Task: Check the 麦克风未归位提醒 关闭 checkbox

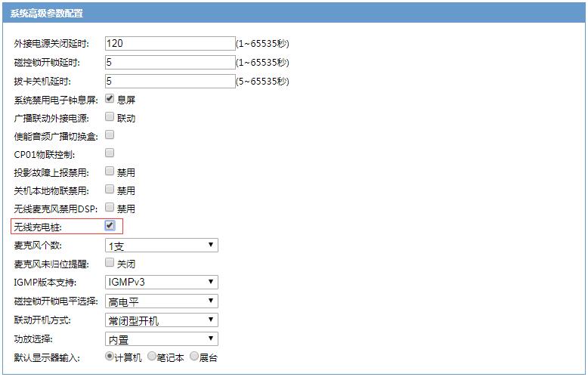Action: pos(110,263)
